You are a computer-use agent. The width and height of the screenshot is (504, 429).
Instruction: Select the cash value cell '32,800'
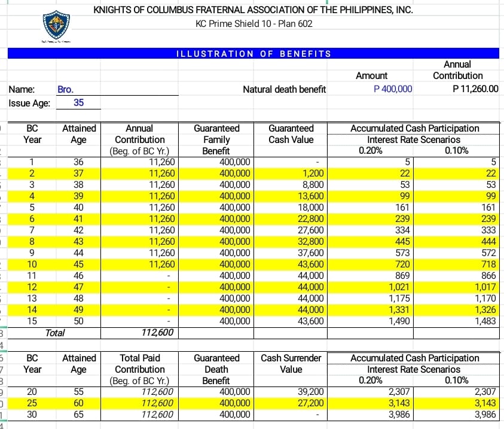click(311, 242)
